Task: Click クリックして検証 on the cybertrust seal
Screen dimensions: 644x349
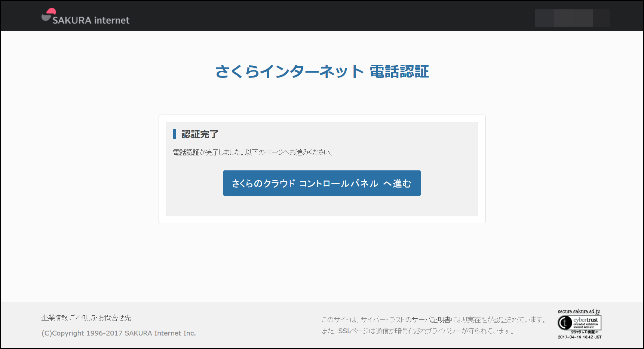Action: click(x=583, y=332)
